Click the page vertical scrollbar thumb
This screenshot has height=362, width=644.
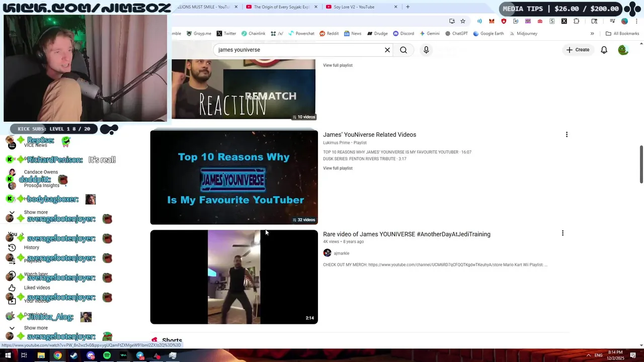pos(641,165)
